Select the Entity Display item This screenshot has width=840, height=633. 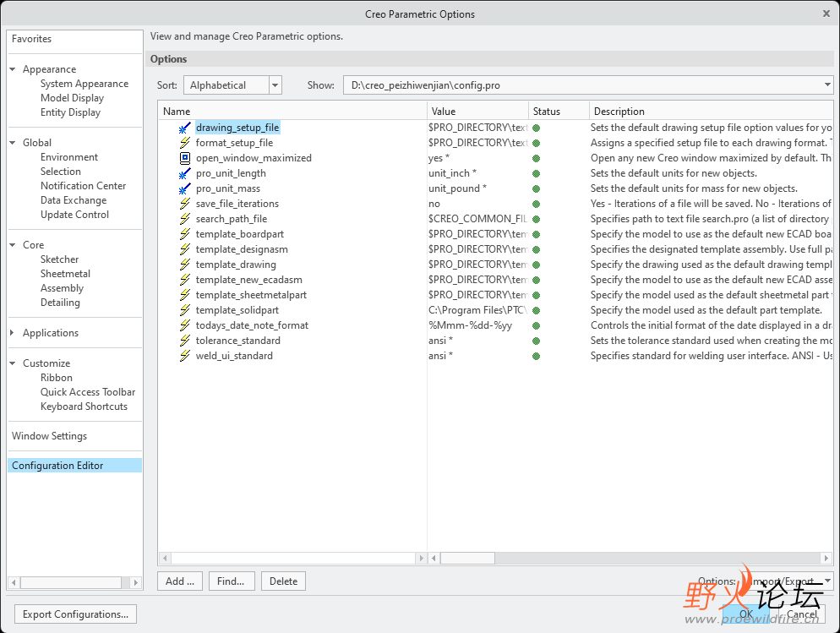tap(71, 112)
